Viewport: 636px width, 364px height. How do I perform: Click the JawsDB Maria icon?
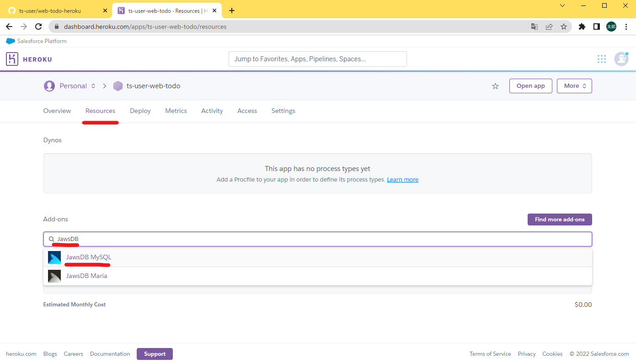click(54, 276)
